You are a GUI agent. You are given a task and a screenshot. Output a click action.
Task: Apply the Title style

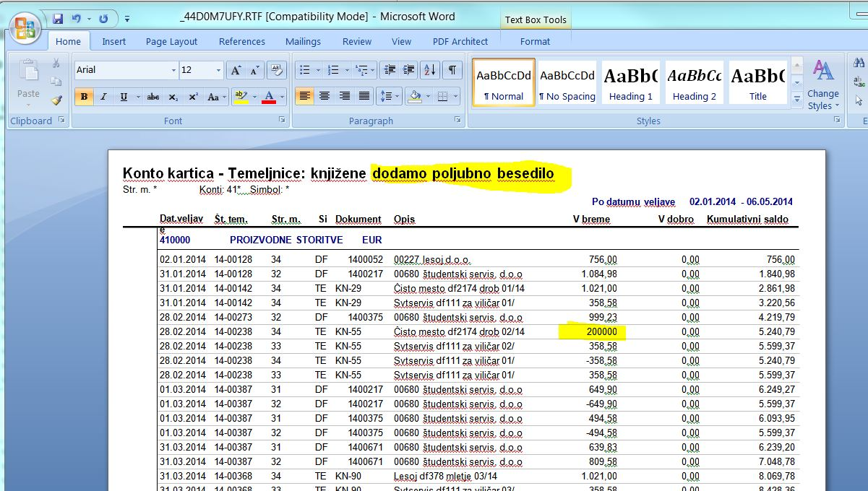757,82
